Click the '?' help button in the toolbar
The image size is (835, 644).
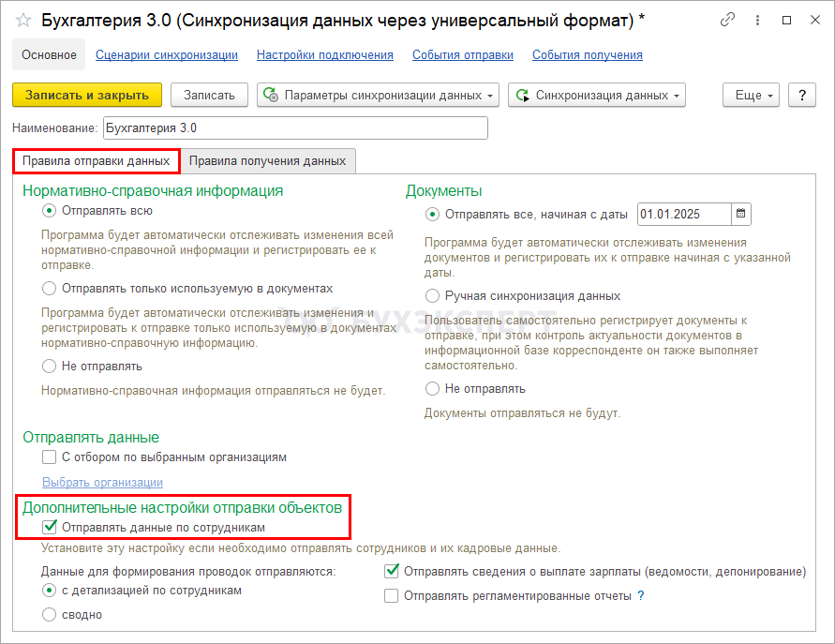[x=802, y=95]
